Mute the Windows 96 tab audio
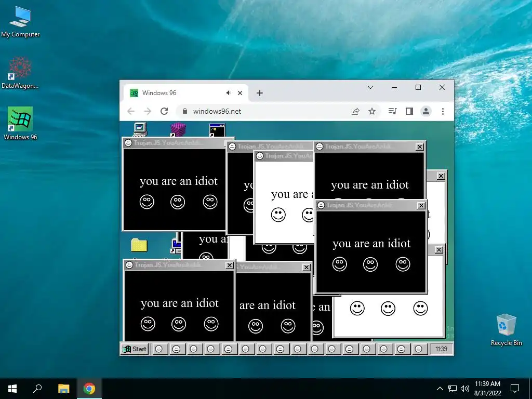The width and height of the screenshot is (532, 399). pyautogui.click(x=229, y=93)
